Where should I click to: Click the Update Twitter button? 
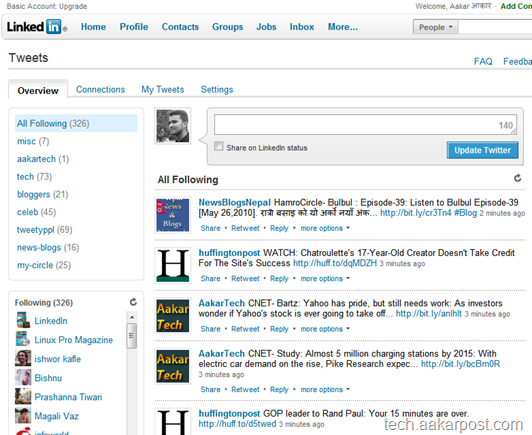(x=482, y=150)
